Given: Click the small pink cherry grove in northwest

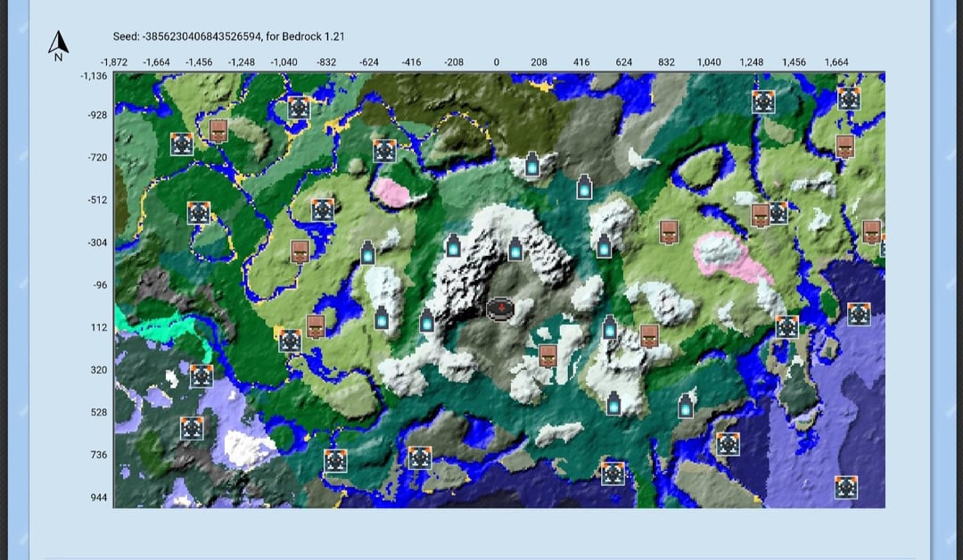Looking at the screenshot, I should 391,189.
